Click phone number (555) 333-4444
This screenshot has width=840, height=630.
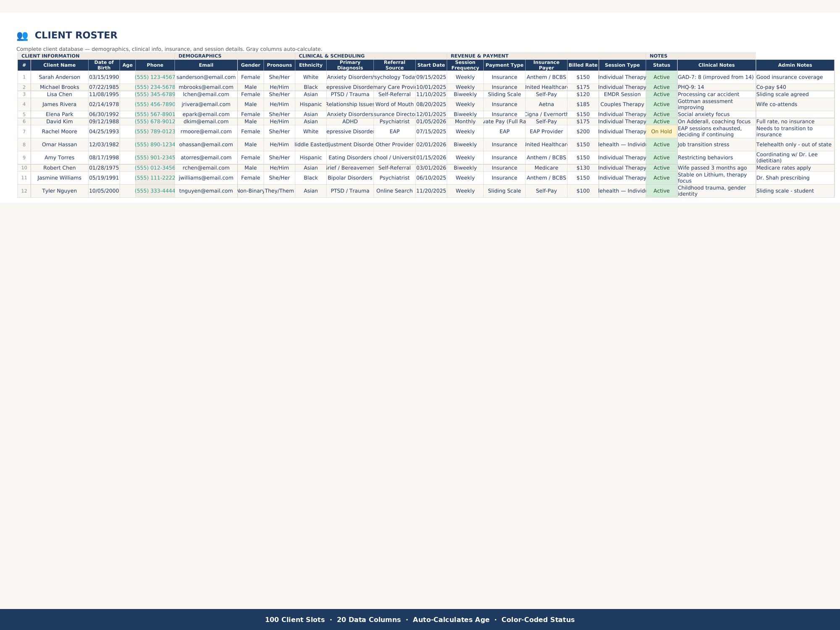pos(155,191)
